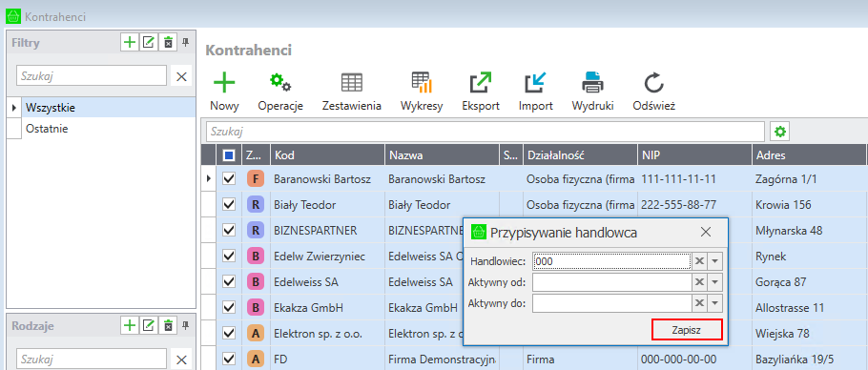The height and width of the screenshot is (370, 868).
Task: Uncheck the Biały Teodor row checkbox
Action: coord(229,205)
